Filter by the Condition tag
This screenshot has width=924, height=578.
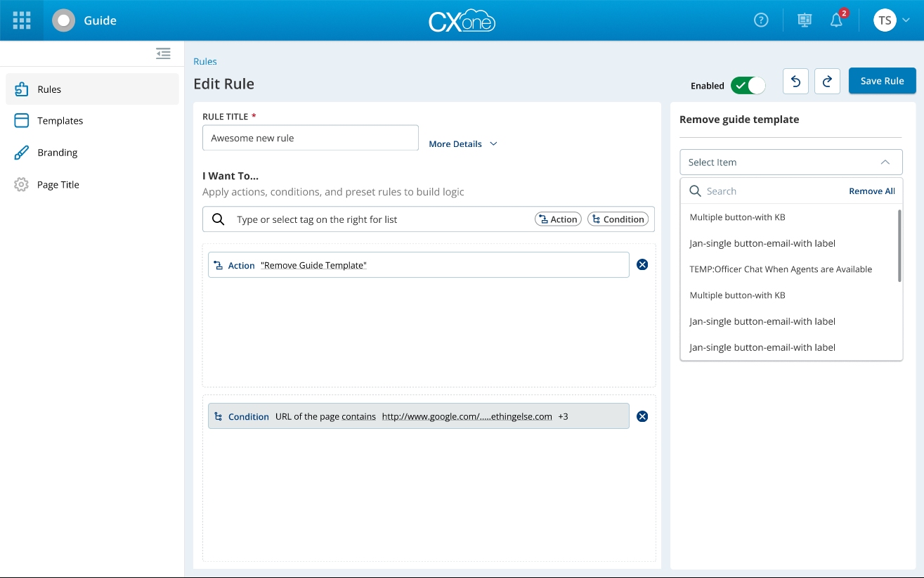618,219
